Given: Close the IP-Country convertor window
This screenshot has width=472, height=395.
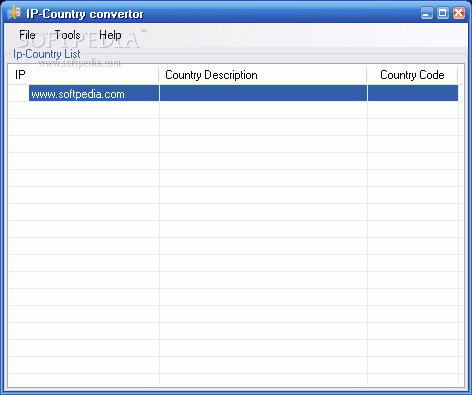Looking at the screenshot, I should [x=459, y=13].
